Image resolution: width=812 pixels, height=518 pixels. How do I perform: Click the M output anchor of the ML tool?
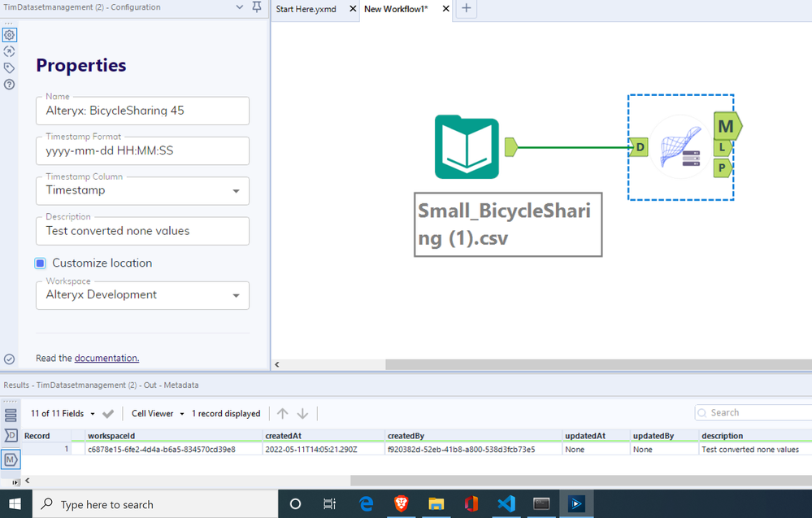(727, 126)
